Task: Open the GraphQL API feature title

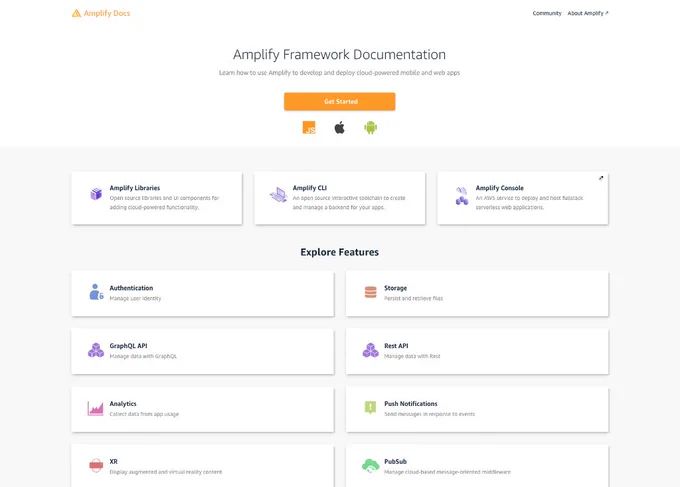Action: coord(128,346)
